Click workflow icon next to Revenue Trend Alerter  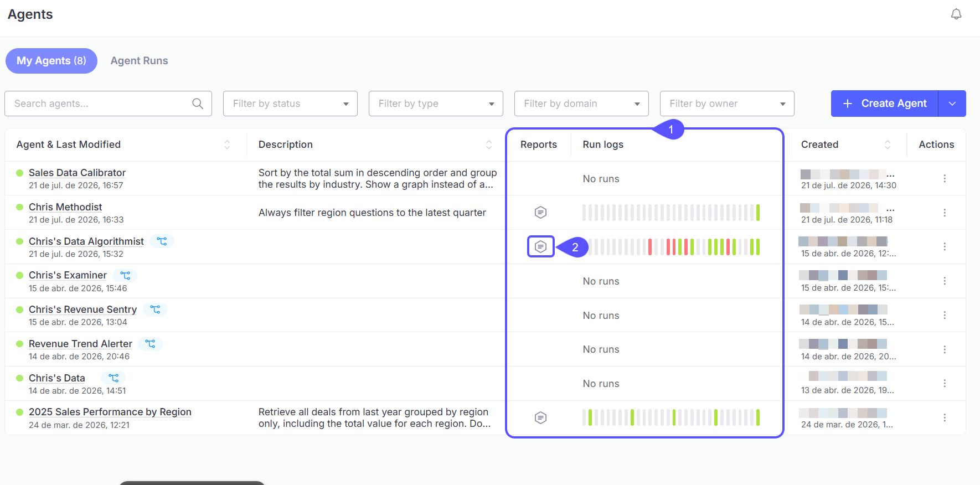(150, 344)
